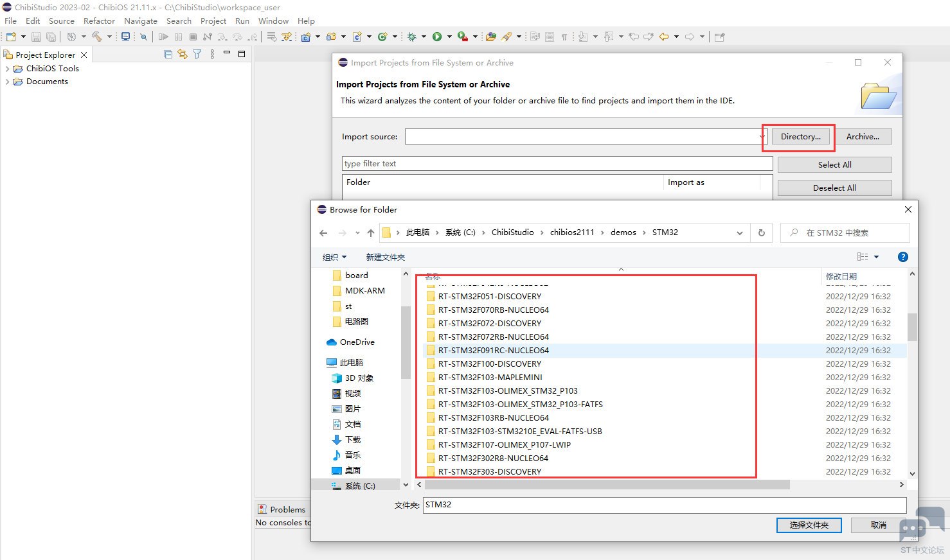The width and height of the screenshot is (950, 560).
Task: Expand the Documents project node
Action: point(7,82)
